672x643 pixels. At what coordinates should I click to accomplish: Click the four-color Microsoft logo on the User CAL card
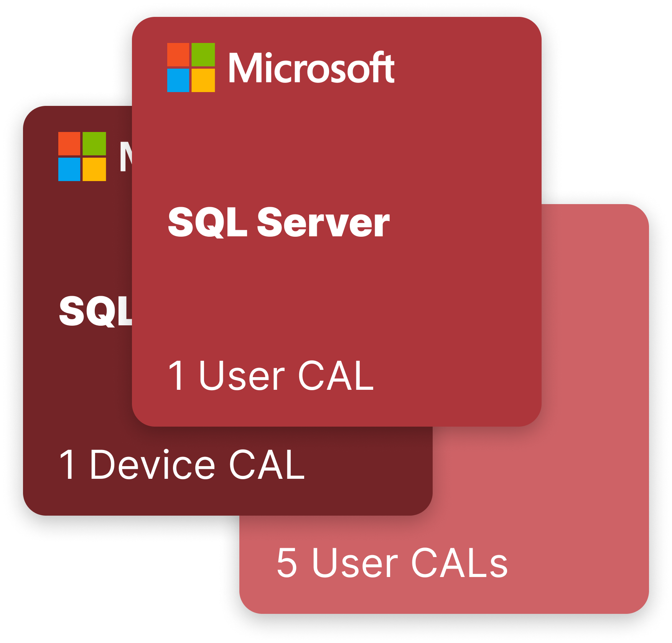pyautogui.click(x=191, y=68)
